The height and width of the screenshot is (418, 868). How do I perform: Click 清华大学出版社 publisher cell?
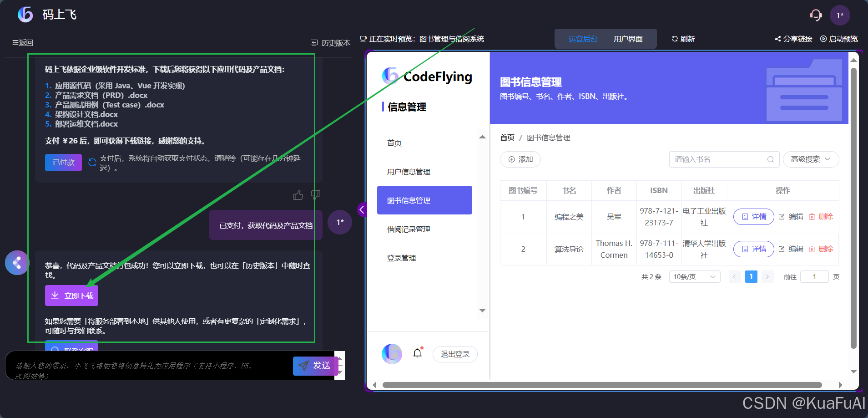(704, 249)
